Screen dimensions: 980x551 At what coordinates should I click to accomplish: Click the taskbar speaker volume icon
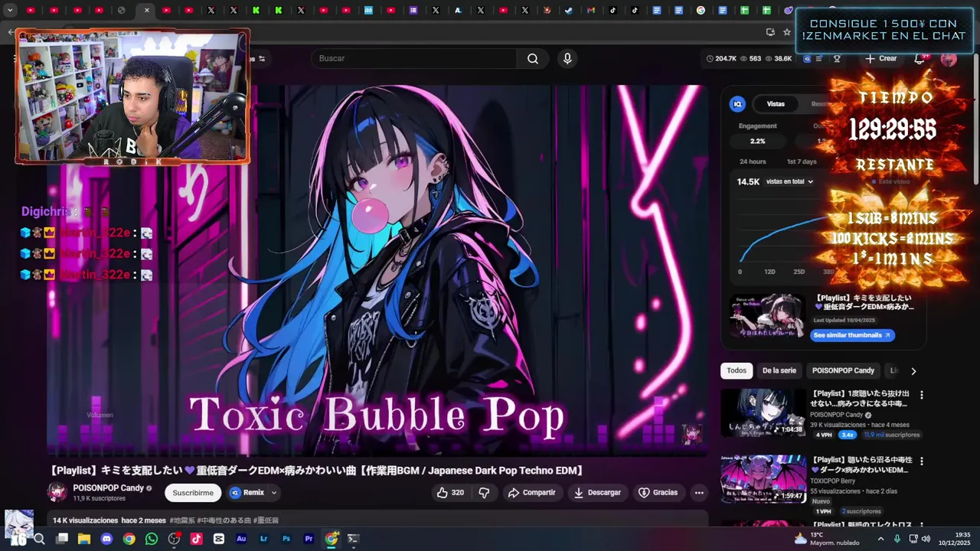pos(927,539)
